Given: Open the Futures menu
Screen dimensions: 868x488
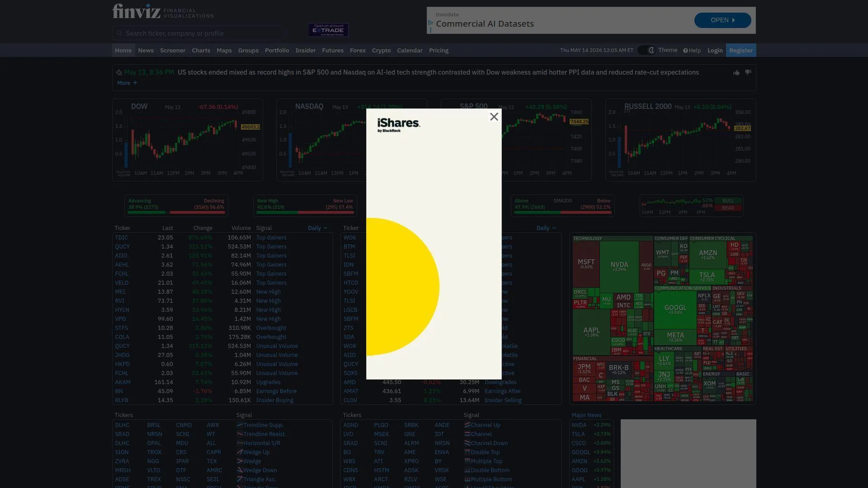Looking at the screenshot, I should coord(333,50).
